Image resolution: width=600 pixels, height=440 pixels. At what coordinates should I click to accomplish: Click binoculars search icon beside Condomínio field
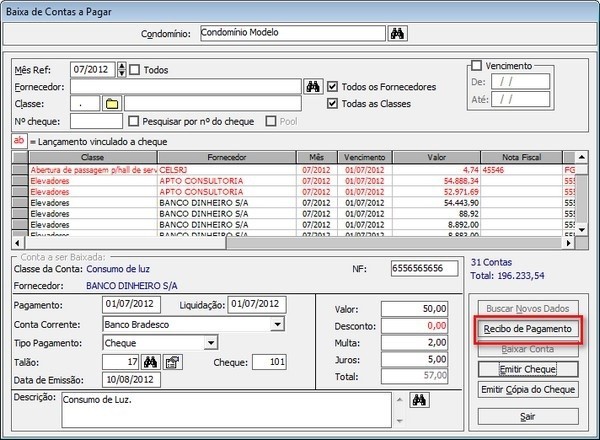(397, 33)
